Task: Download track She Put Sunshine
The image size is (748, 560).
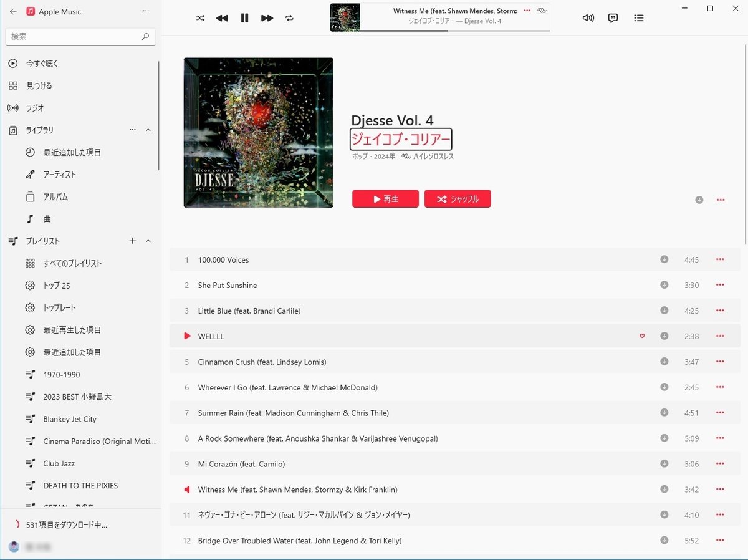Action: click(x=664, y=285)
